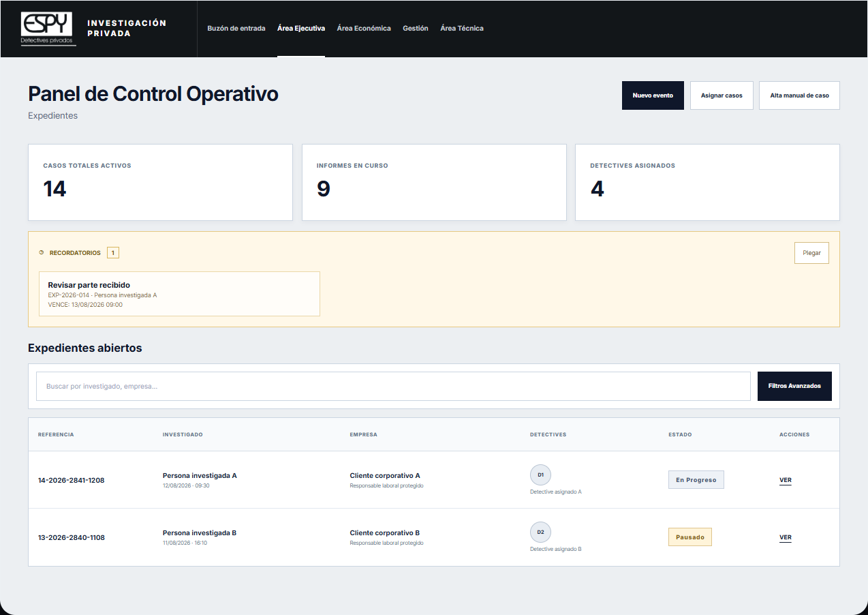Focus the Buscar por investigado search field
The height and width of the screenshot is (615, 868).
[393, 386]
